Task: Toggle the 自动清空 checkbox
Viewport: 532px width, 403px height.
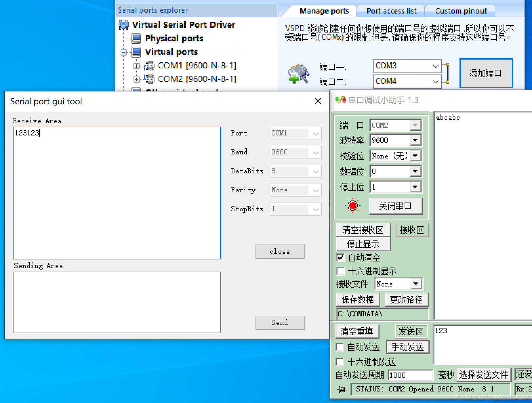Action: 341,258
